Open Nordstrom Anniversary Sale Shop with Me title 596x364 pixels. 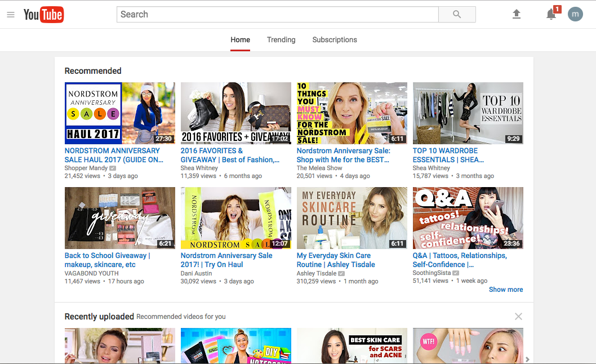click(343, 155)
